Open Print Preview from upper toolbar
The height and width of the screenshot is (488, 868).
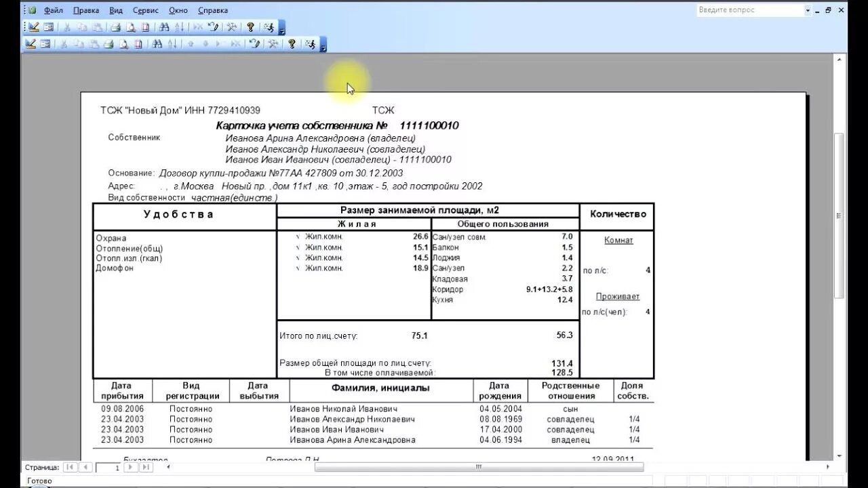click(x=130, y=27)
